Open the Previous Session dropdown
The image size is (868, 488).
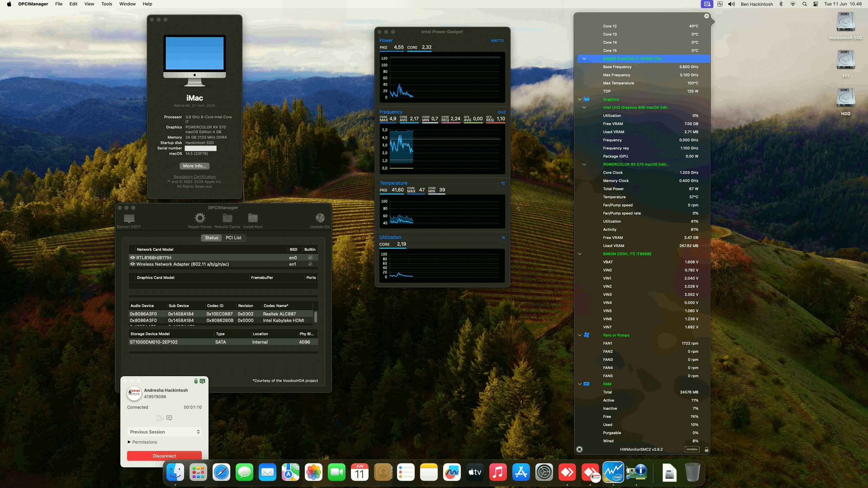[164, 432]
